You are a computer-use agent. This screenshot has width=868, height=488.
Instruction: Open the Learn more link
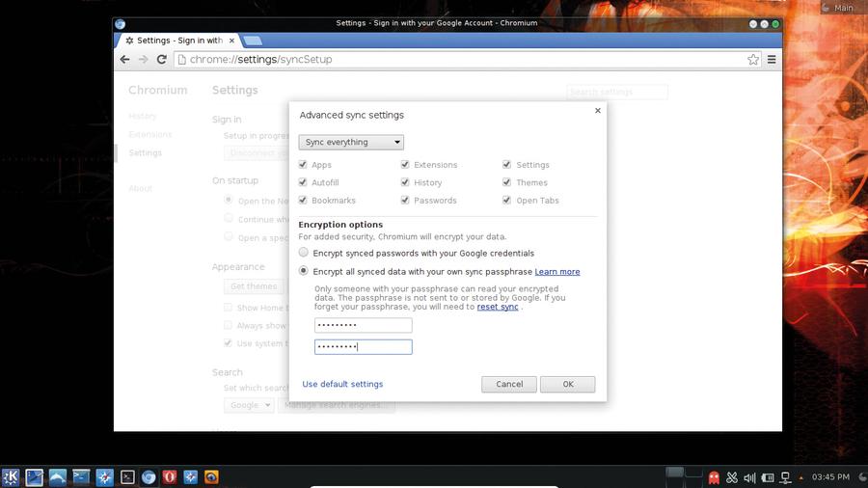[556, 272]
